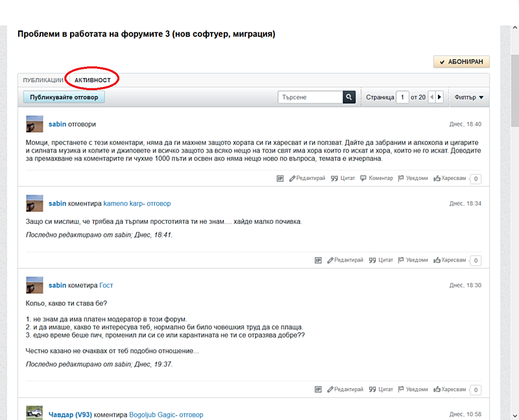Open like count on 18:34 comment
This screenshot has height=420, width=519.
pyautogui.click(x=476, y=261)
